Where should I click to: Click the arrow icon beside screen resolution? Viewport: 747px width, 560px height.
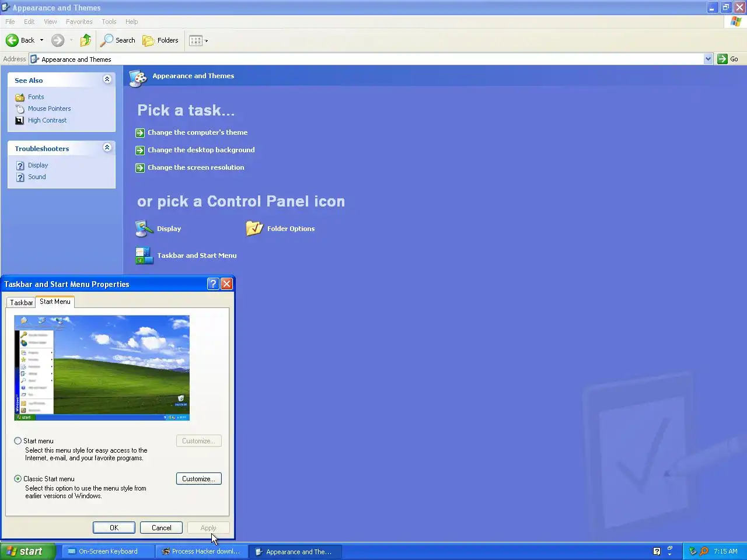click(140, 168)
